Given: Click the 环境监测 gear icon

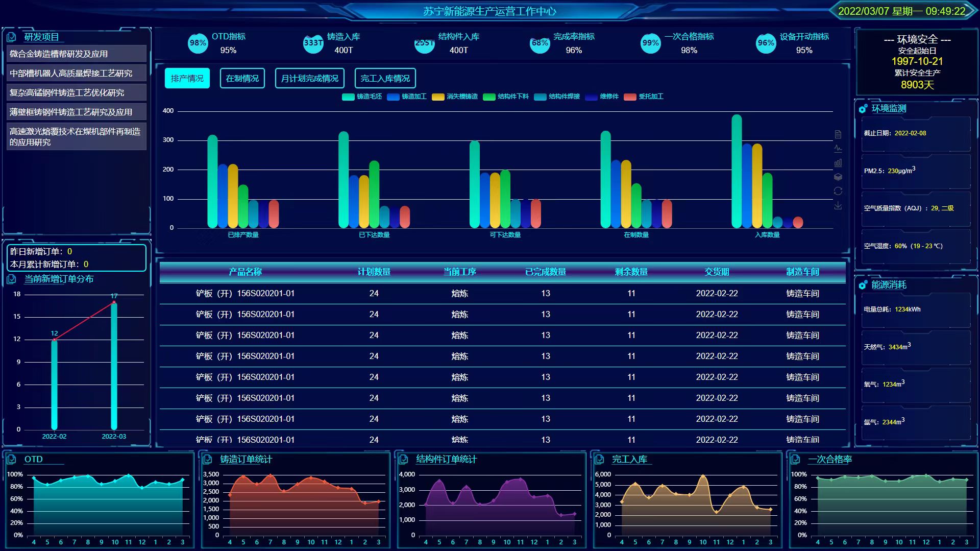Looking at the screenshot, I should coord(863,108).
